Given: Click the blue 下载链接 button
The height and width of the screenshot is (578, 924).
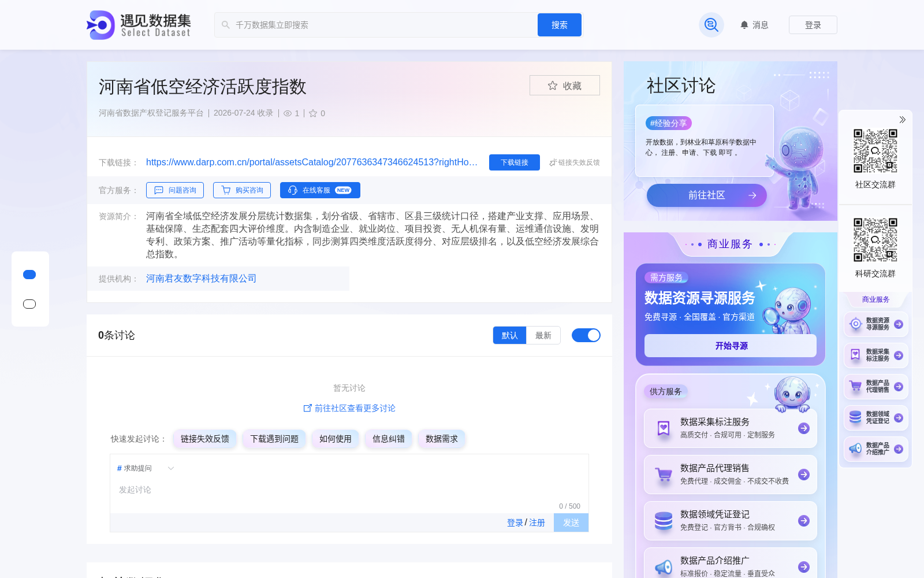Looking at the screenshot, I should pos(515,162).
